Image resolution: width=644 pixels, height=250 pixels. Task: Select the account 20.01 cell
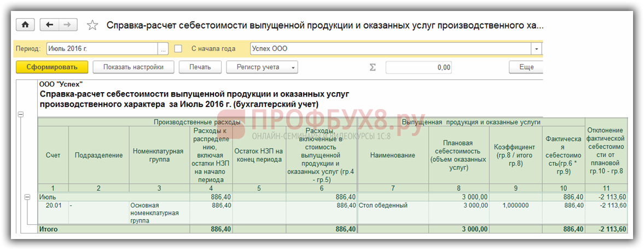(x=53, y=205)
